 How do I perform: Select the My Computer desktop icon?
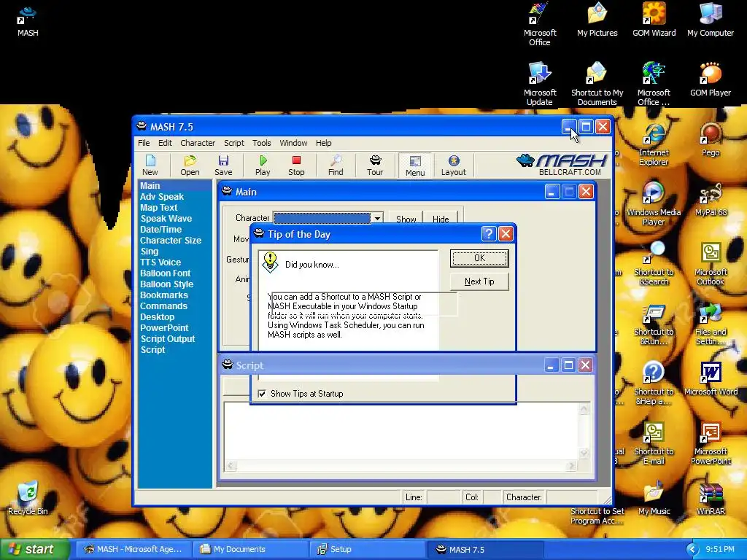(x=711, y=20)
